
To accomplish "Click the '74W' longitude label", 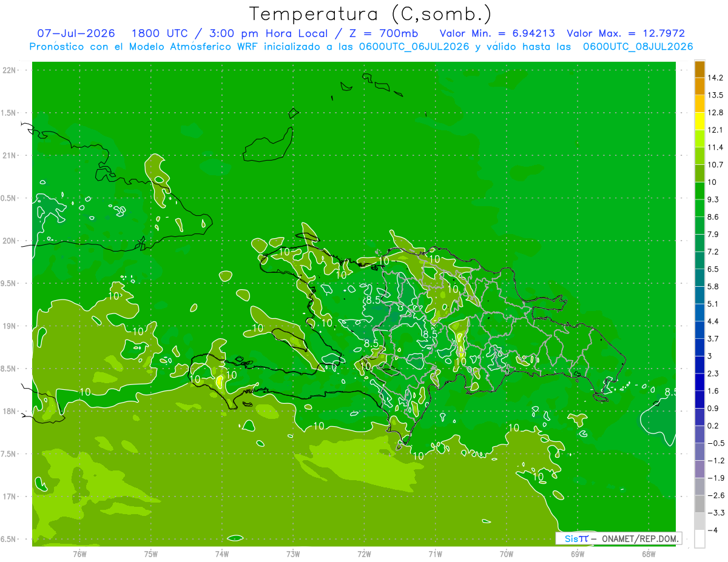I will (222, 553).
